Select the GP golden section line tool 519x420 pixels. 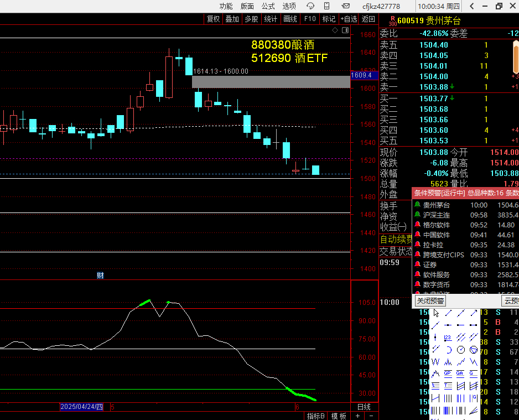point(449,374)
